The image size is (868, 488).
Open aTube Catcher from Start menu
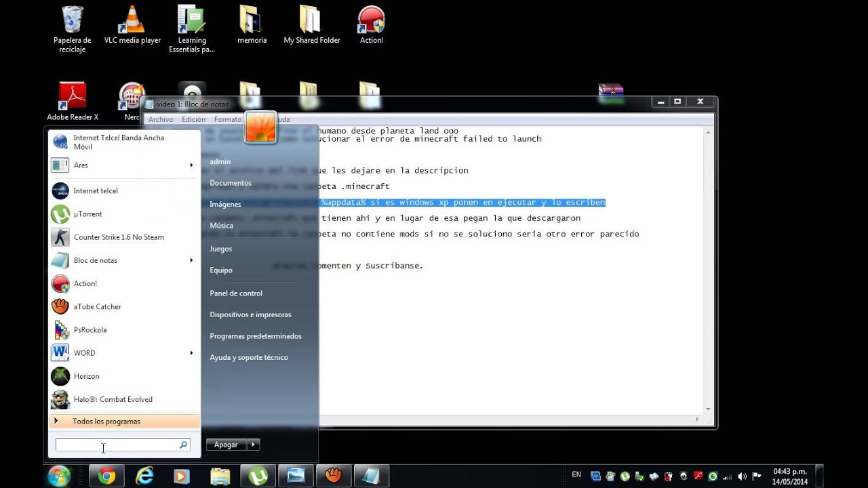click(x=125, y=306)
